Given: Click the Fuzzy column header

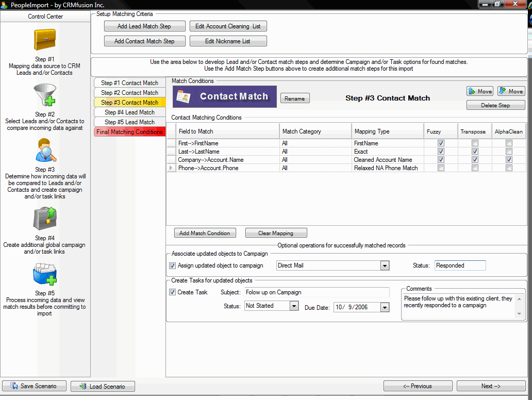Looking at the screenshot, I should tap(441, 131).
